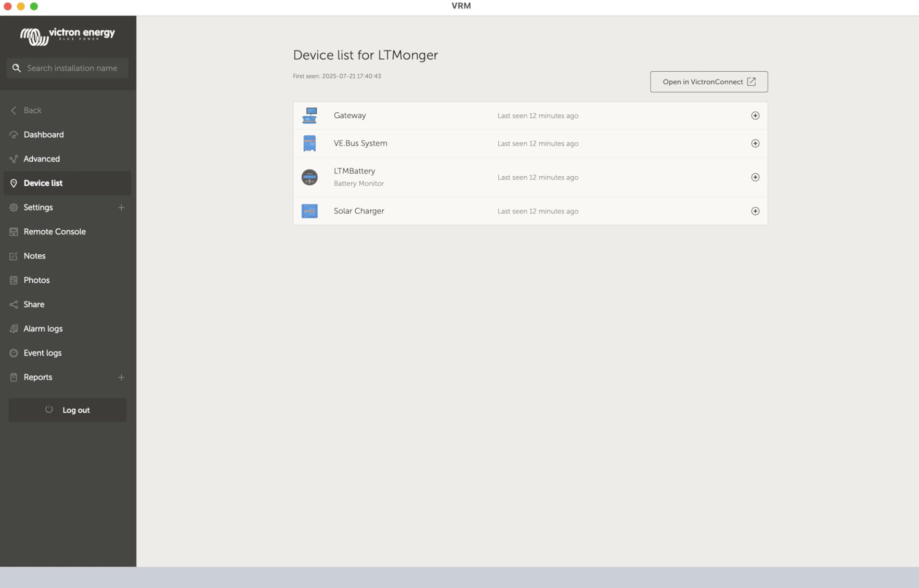Select Device list in sidebar
919x588 pixels.
point(68,183)
